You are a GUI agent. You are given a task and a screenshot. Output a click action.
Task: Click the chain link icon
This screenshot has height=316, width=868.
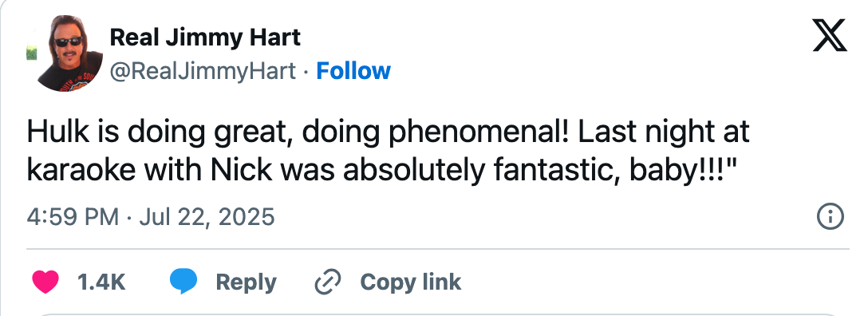[x=328, y=282]
